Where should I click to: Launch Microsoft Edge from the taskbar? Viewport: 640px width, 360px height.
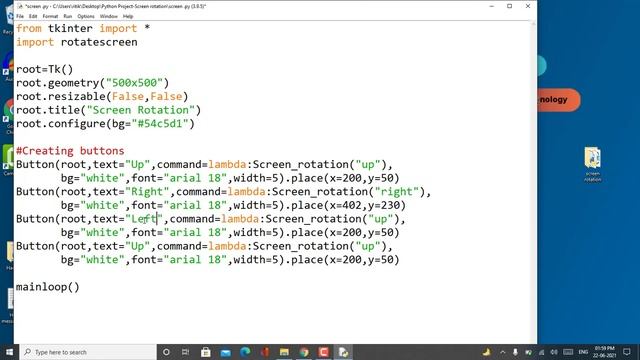click(x=245, y=352)
